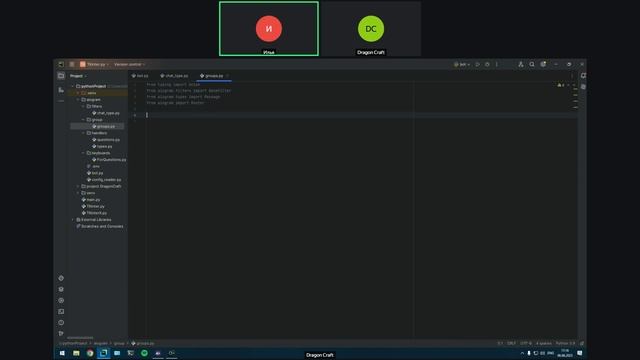Click the UTF-8 encoding status widget
Screen dimensions: 640x360
click(526, 344)
